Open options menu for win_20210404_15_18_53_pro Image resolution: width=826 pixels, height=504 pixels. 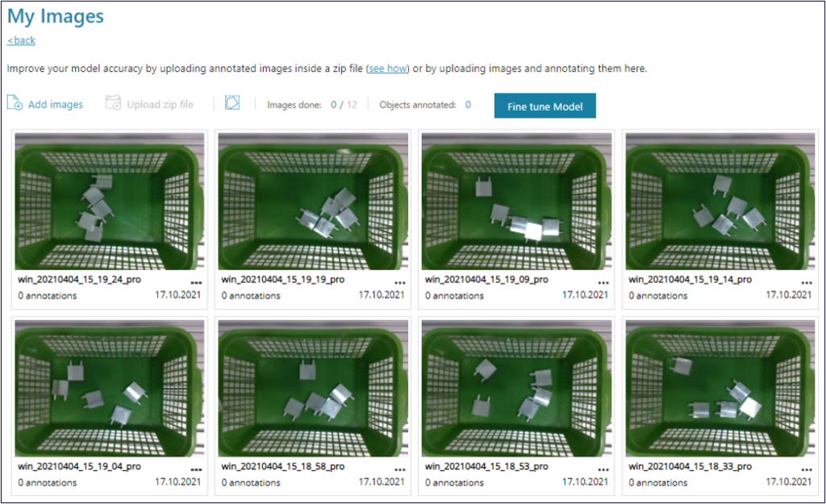pyautogui.click(x=603, y=470)
